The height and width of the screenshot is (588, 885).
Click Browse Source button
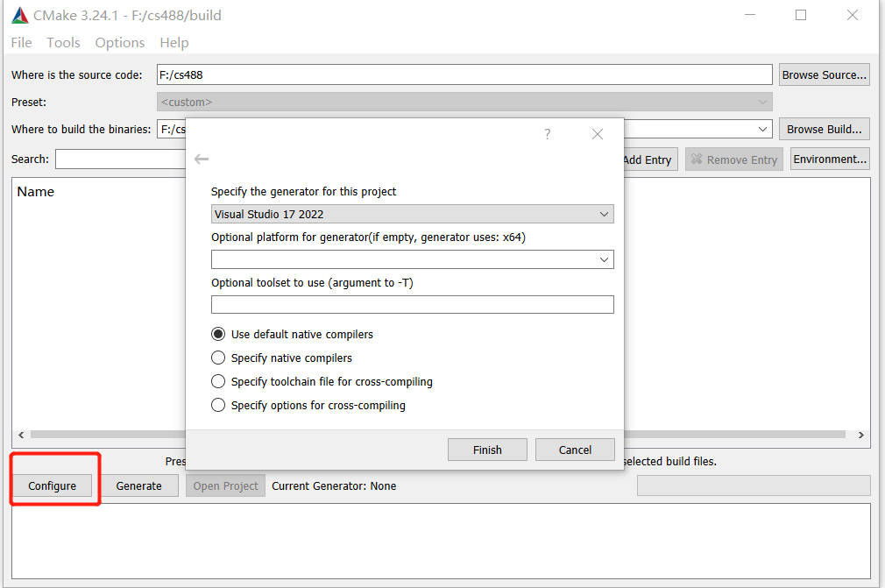[824, 75]
